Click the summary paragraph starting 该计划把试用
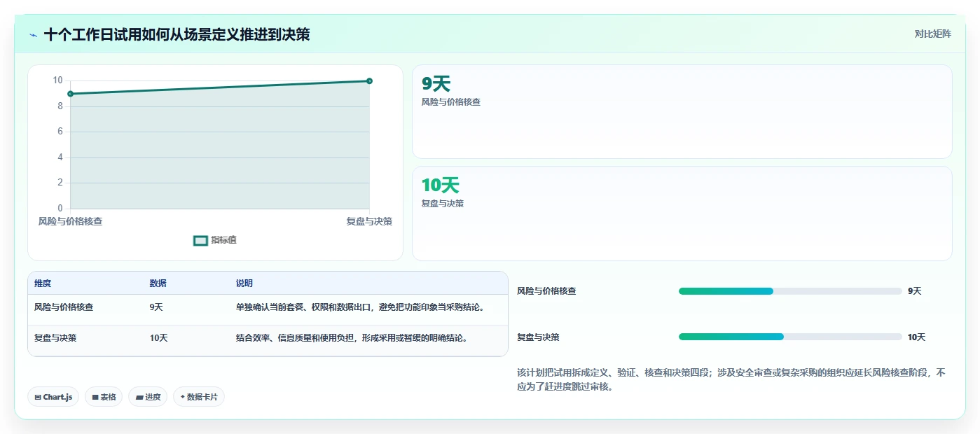This screenshot has height=434, width=980. coord(731,379)
